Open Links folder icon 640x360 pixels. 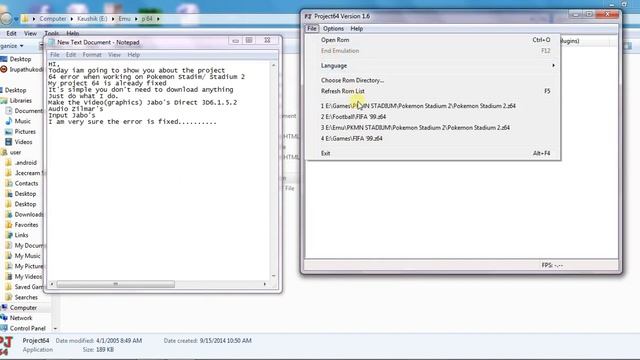pos(9,235)
